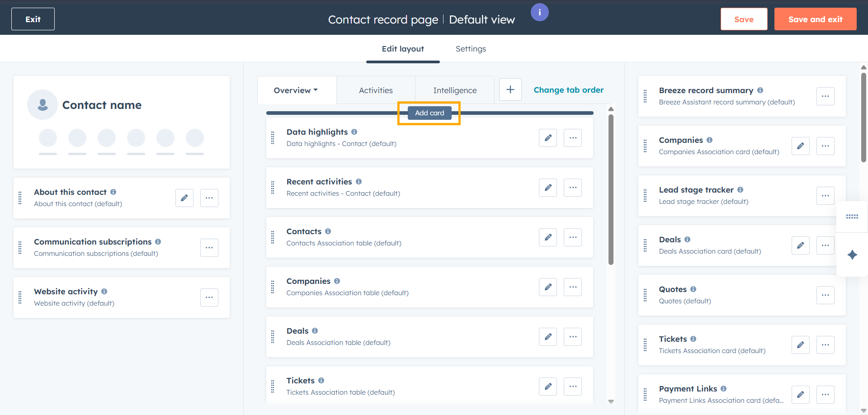Click Change tab order link
The image size is (868, 415).
(568, 90)
